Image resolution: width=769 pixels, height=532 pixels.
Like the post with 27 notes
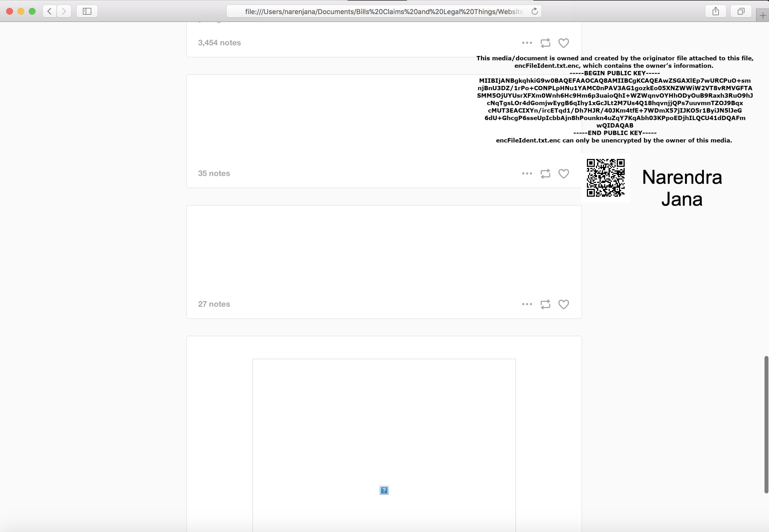pos(564,304)
